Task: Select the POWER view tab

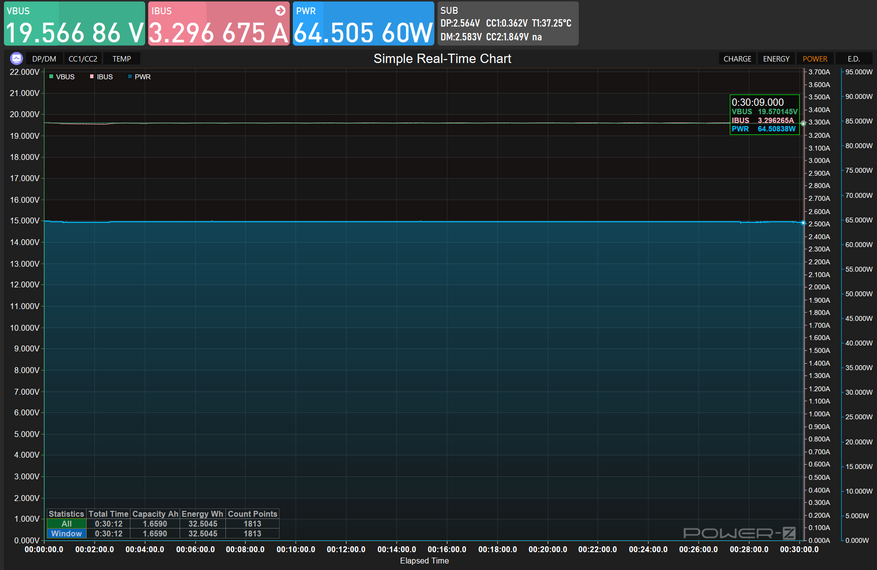Action: click(x=815, y=59)
